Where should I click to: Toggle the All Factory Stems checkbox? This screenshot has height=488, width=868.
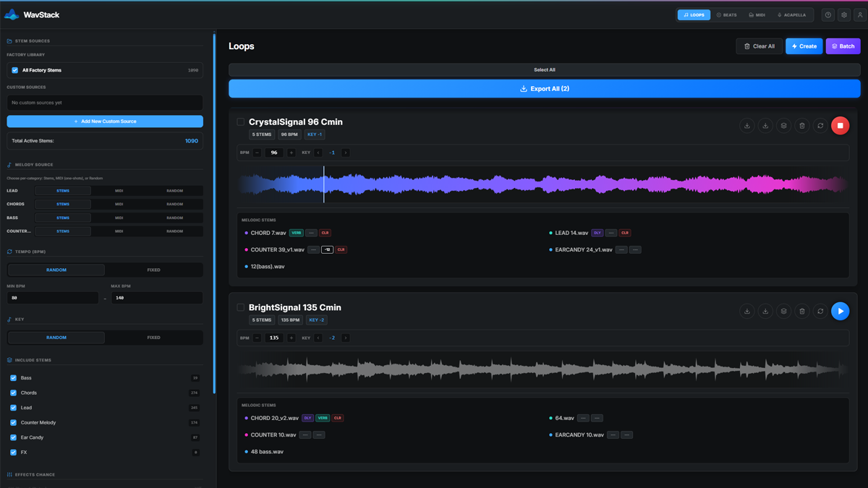[x=15, y=70]
